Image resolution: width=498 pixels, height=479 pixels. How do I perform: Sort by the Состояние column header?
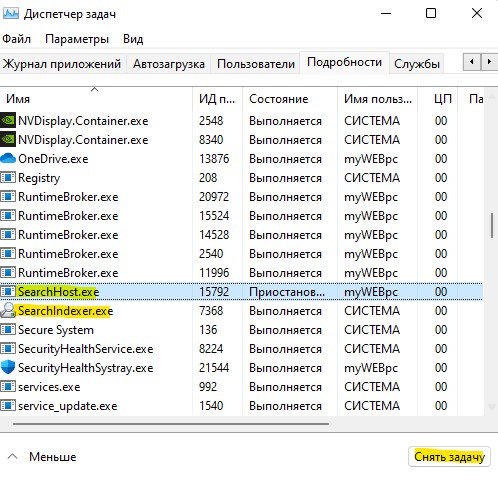(290, 99)
